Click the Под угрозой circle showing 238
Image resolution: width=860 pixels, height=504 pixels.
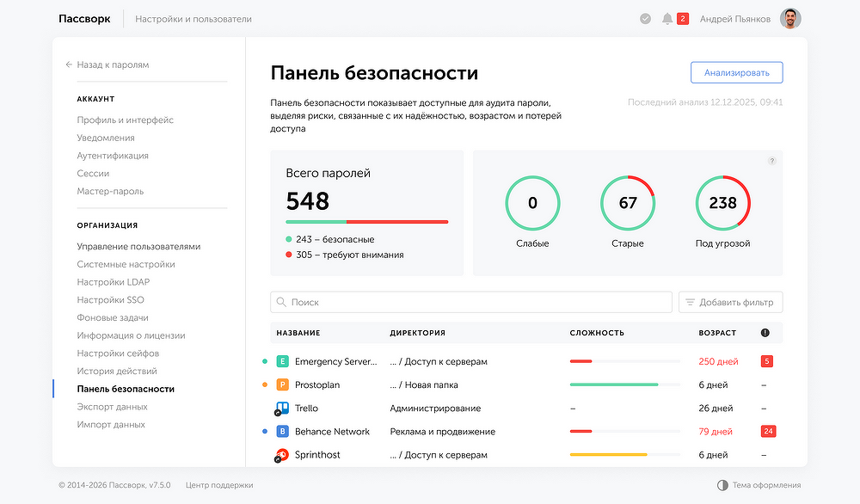point(723,203)
